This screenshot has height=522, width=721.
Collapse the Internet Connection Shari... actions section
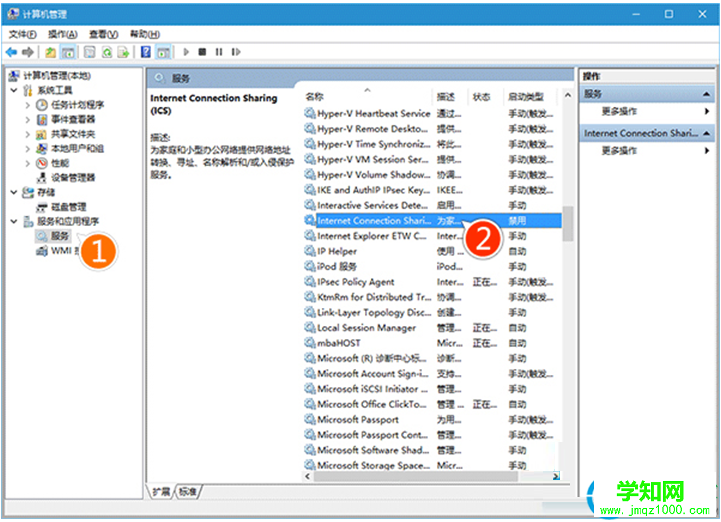pyautogui.click(x=706, y=133)
